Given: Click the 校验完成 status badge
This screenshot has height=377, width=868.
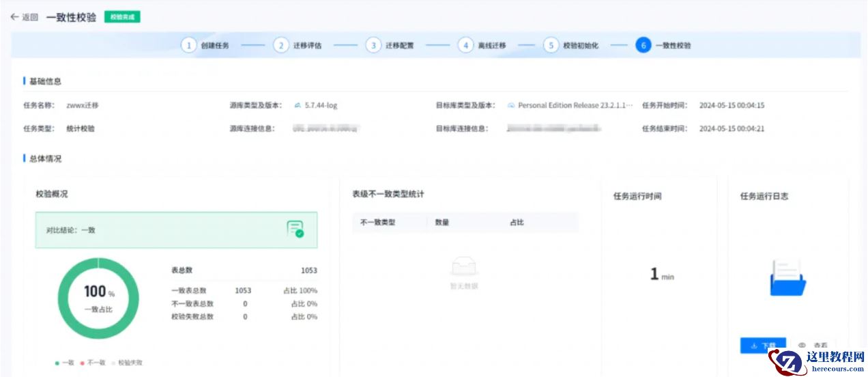Looking at the screenshot, I should coord(122,17).
